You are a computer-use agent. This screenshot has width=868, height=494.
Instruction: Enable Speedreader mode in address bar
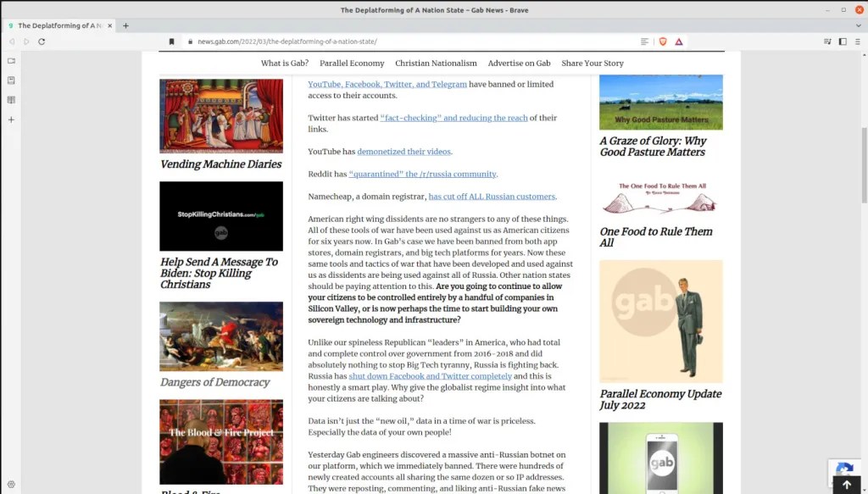pos(645,42)
